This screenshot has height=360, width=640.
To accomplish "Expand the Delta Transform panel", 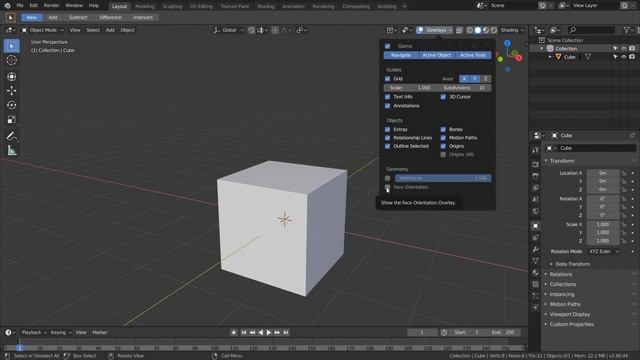I will pos(573,264).
